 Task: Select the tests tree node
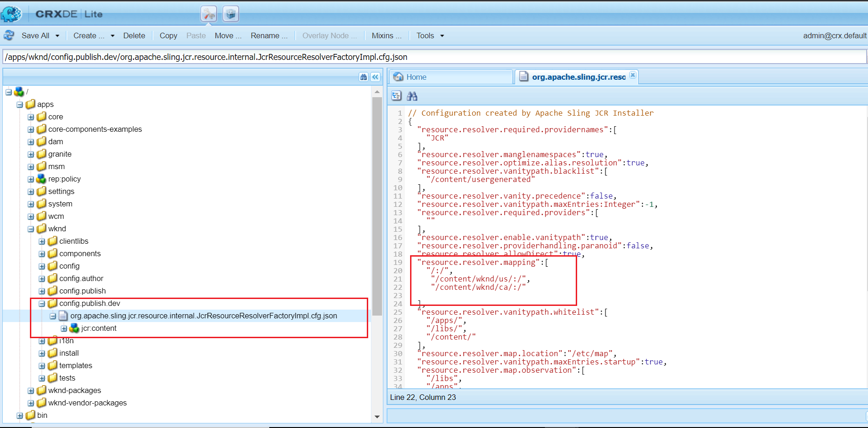67,378
